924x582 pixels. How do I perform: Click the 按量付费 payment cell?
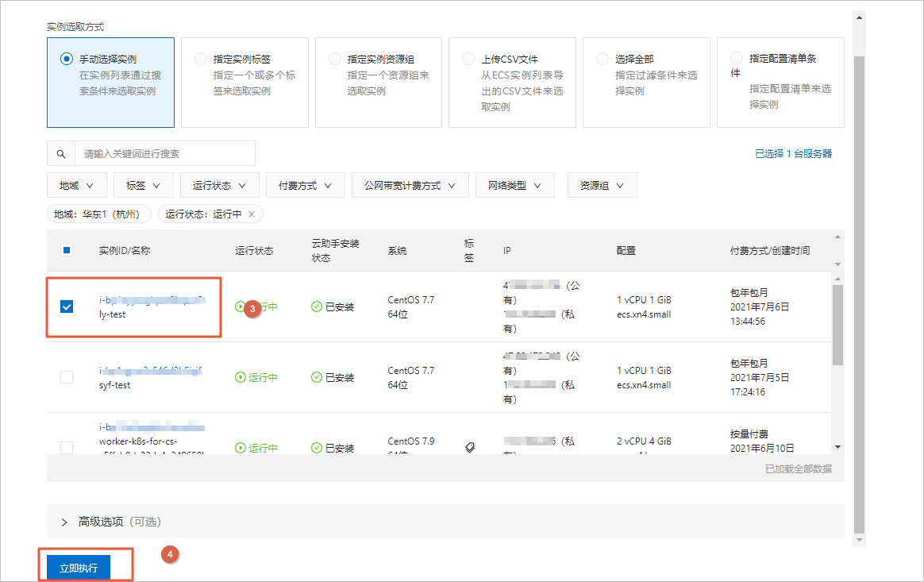click(x=749, y=434)
